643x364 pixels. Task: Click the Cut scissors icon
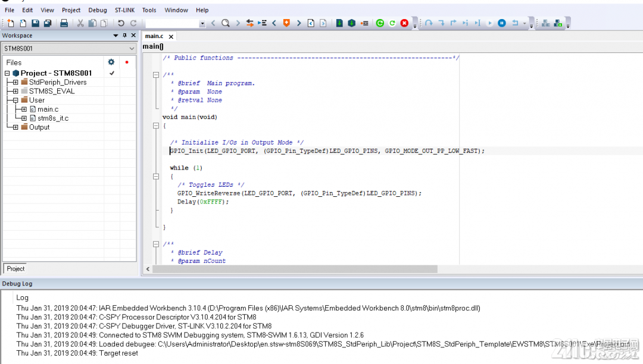(80, 23)
